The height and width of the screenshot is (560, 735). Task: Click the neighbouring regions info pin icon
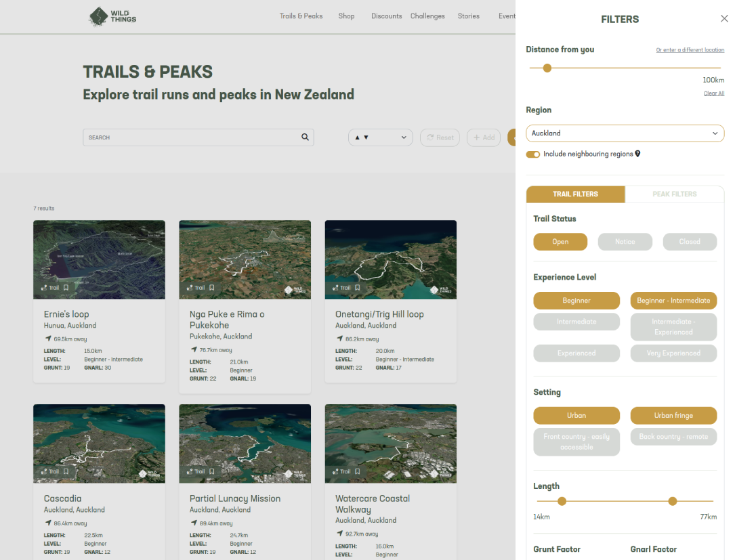point(637,154)
